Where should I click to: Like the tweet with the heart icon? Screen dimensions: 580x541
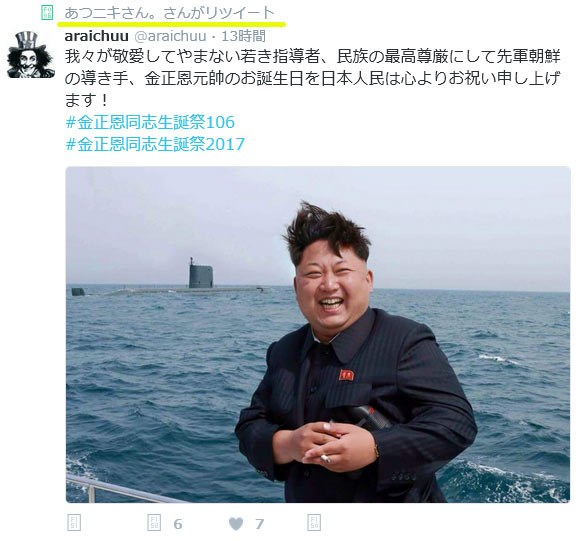[x=236, y=523]
